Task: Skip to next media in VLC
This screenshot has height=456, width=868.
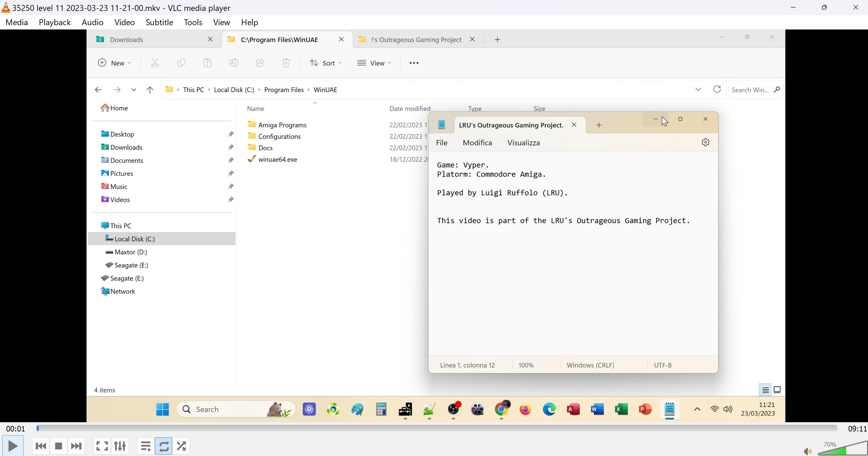Action: click(x=76, y=446)
